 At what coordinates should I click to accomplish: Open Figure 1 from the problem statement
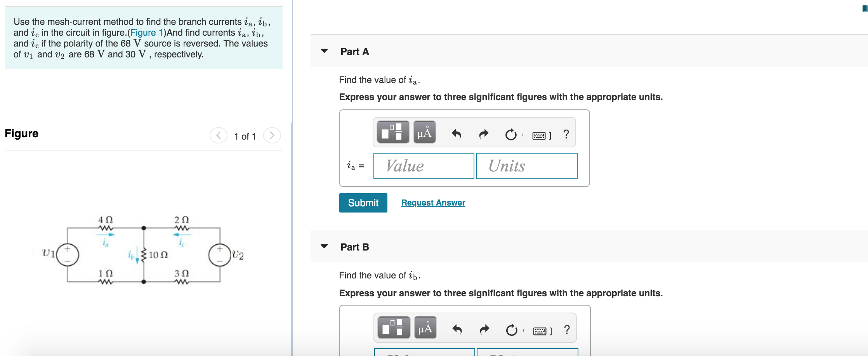(x=147, y=33)
